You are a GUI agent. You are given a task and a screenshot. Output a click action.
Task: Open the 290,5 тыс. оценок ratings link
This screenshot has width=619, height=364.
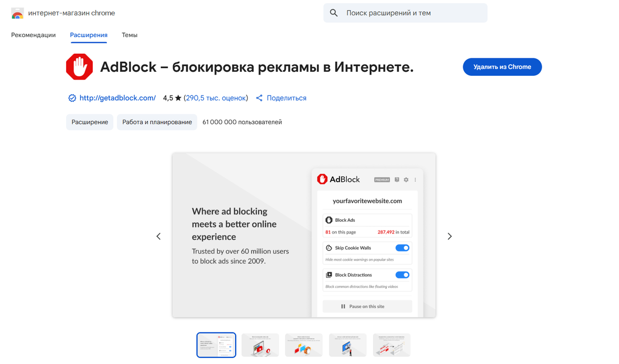(x=216, y=98)
